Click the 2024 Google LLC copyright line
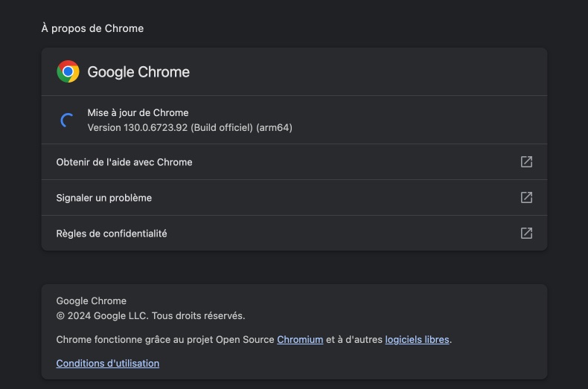588x389 pixels. coord(150,315)
